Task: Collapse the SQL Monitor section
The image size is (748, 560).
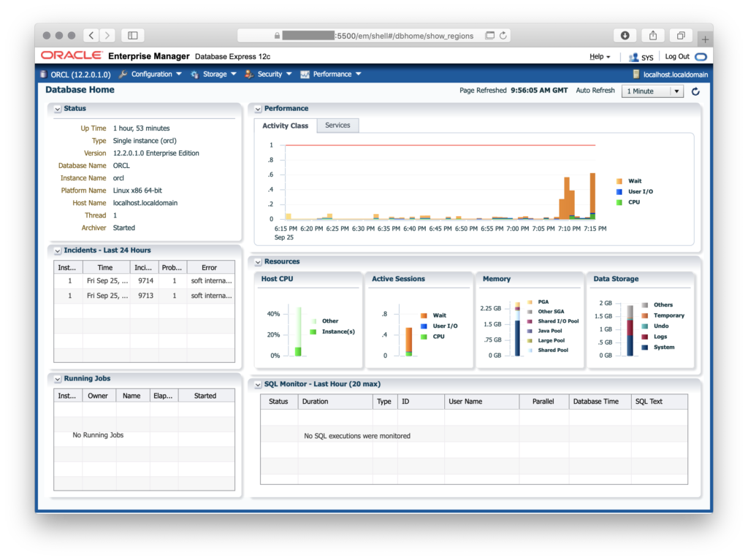Action: [258, 385]
